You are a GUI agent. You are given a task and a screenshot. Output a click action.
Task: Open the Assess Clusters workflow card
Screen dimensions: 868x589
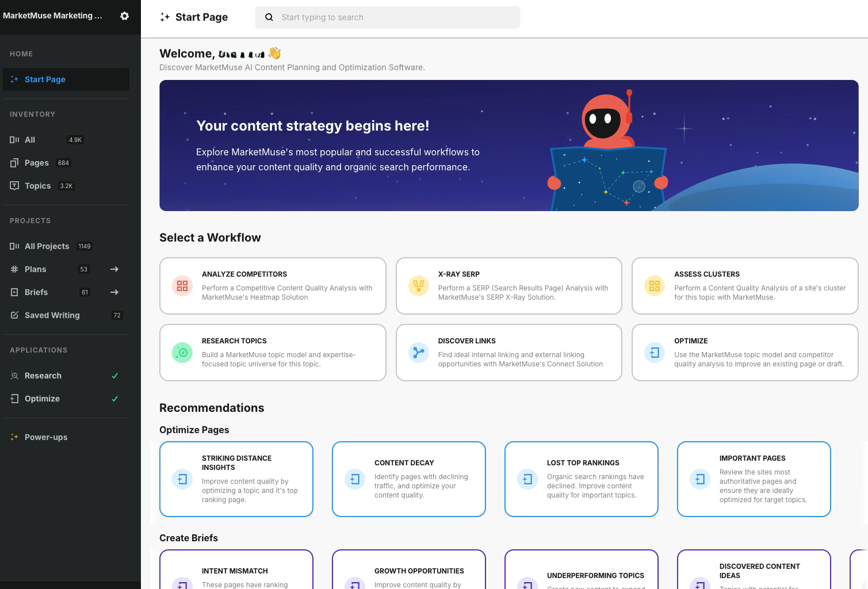click(745, 286)
